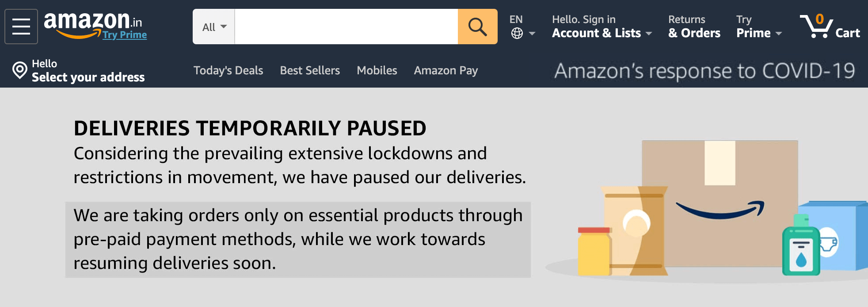
Task: Open the shopping cart icon
Action: click(x=816, y=26)
